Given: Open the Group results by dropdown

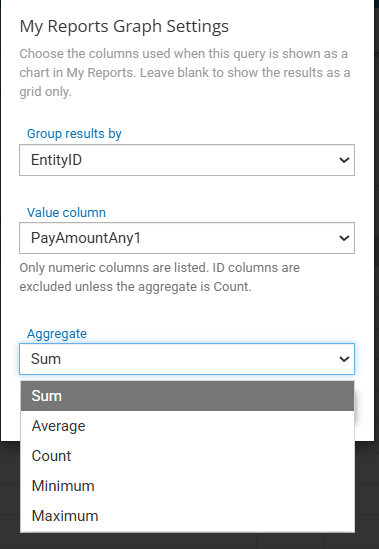Looking at the screenshot, I should pos(187,160).
